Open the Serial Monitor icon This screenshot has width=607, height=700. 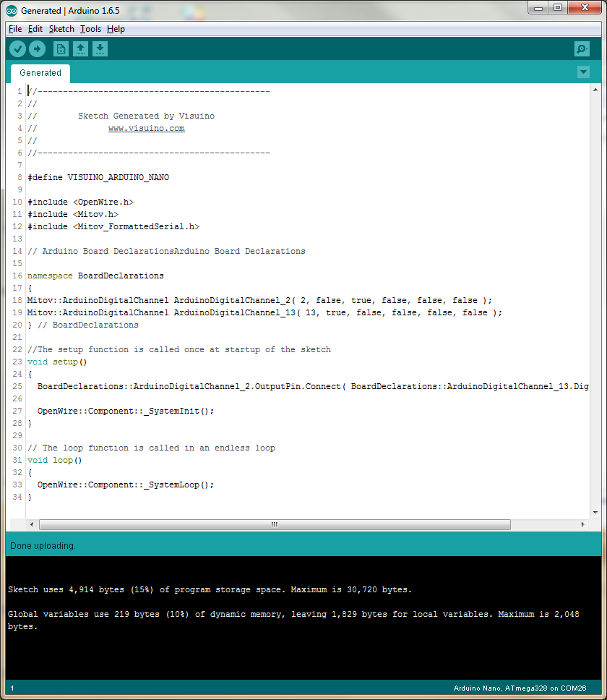click(x=582, y=48)
